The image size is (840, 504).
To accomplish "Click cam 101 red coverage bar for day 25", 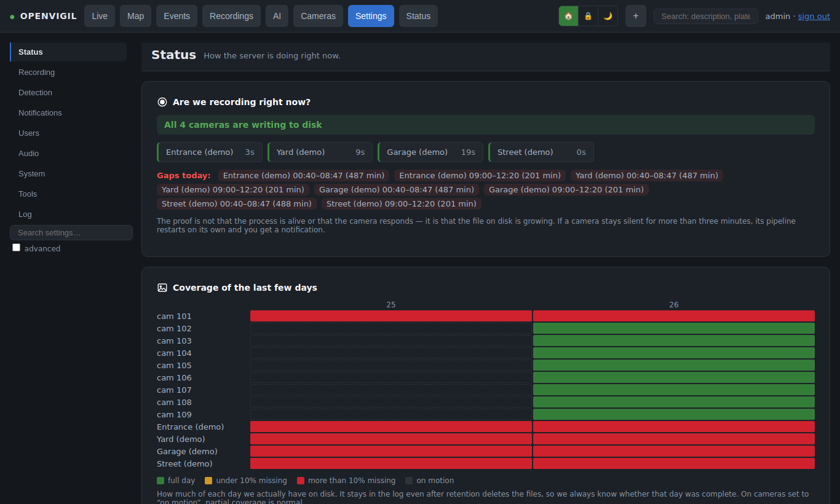I will pos(391,316).
